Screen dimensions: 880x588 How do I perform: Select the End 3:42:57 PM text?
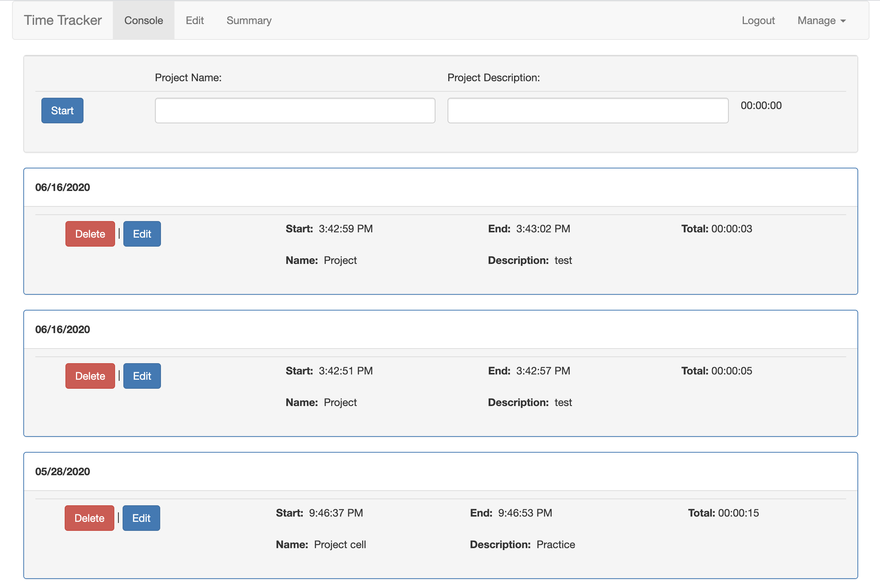(x=529, y=371)
